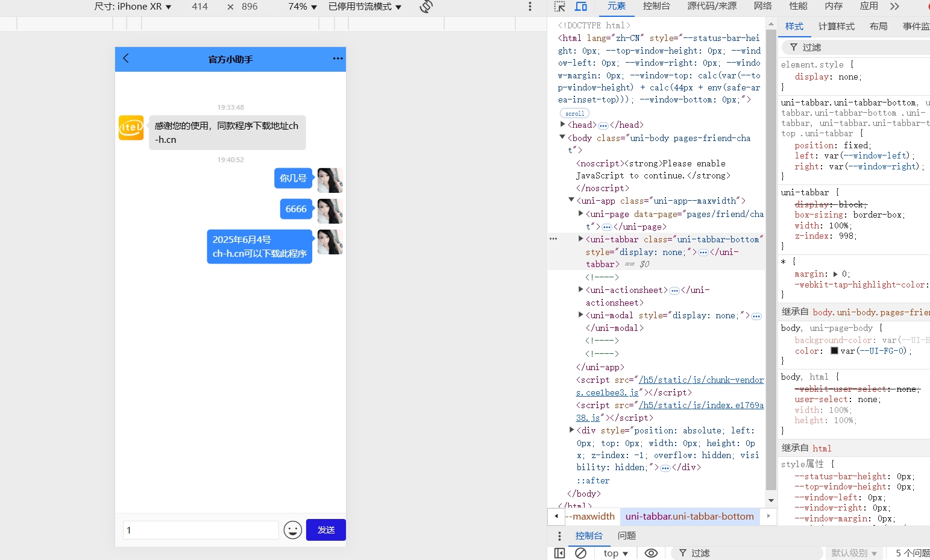Click the console 过滤 filter field
Image resolution: width=930 pixels, height=560 pixels.
pos(747,553)
